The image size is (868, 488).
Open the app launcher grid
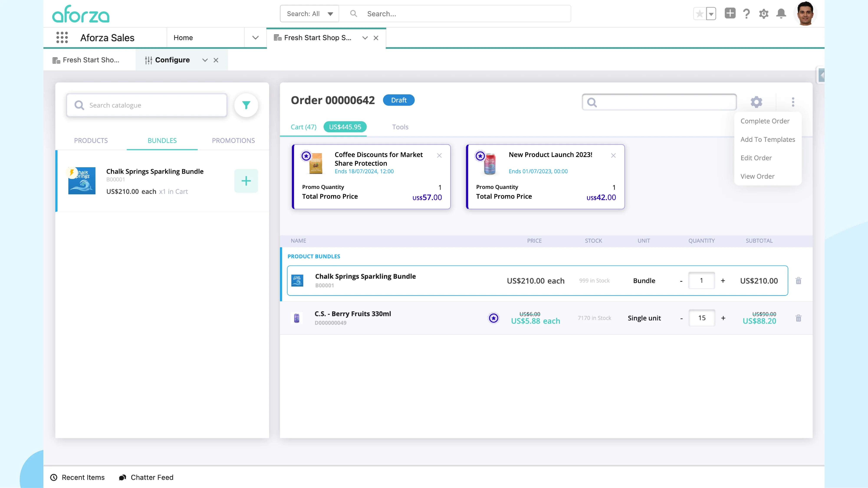62,37
